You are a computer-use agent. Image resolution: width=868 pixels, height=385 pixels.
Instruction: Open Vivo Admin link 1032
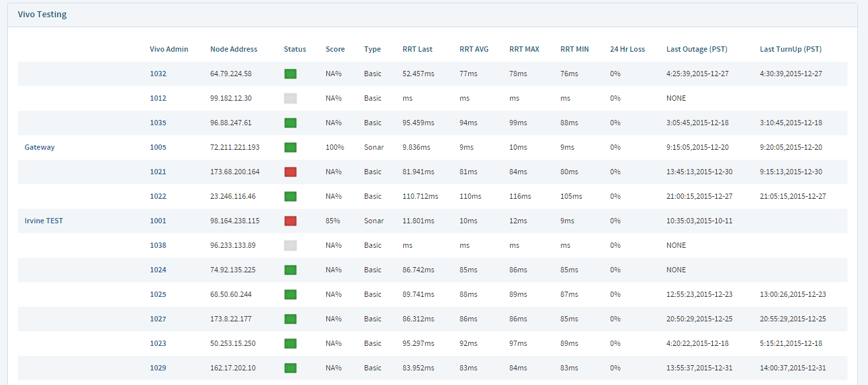[158, 74]
